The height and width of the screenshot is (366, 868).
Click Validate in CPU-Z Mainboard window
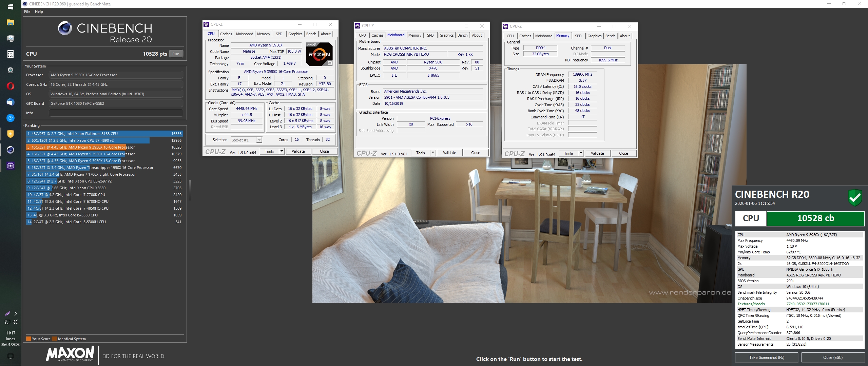449,153
